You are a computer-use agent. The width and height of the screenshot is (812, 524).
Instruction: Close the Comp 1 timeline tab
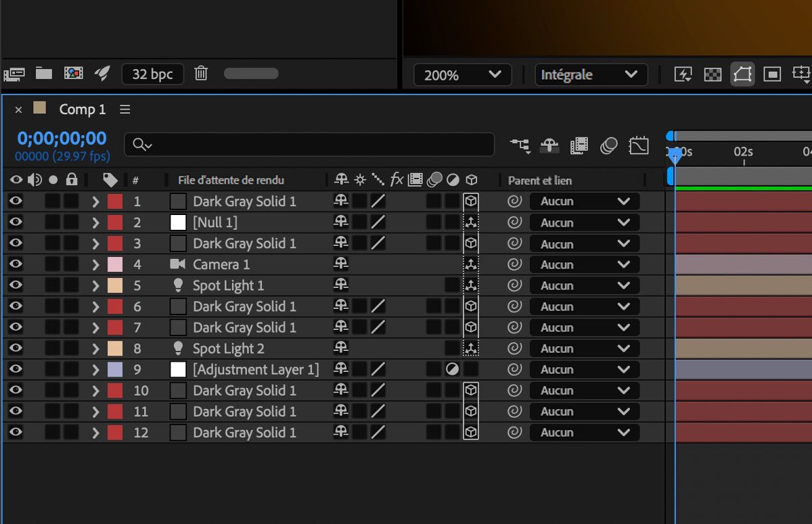point(18,110)
